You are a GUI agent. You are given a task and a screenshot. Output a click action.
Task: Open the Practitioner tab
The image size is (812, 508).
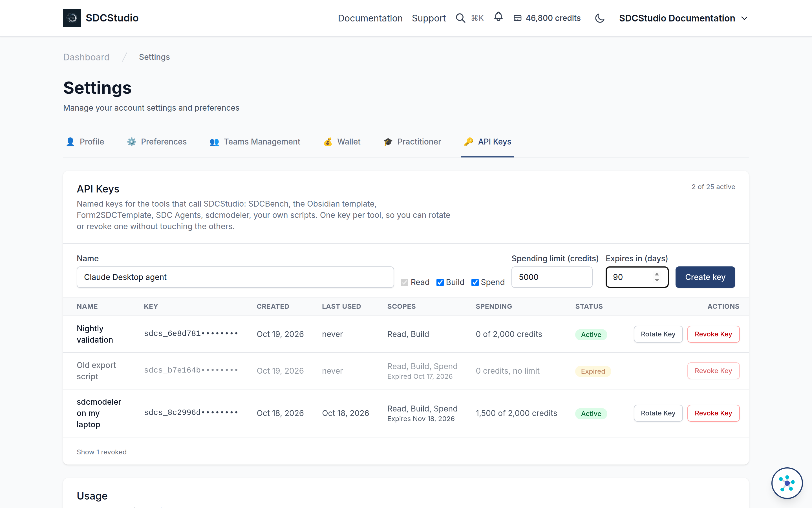tap(412, 142)
